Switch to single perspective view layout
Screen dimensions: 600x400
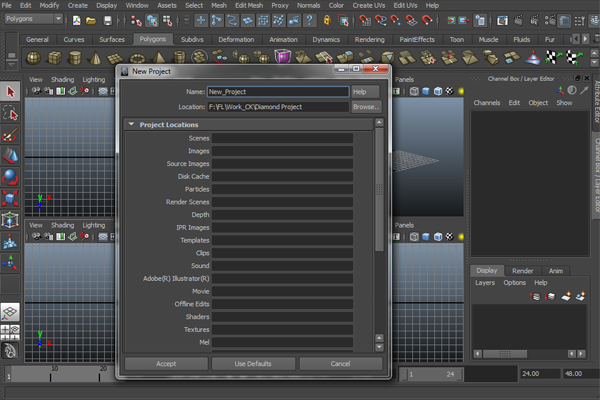(10, 313)
